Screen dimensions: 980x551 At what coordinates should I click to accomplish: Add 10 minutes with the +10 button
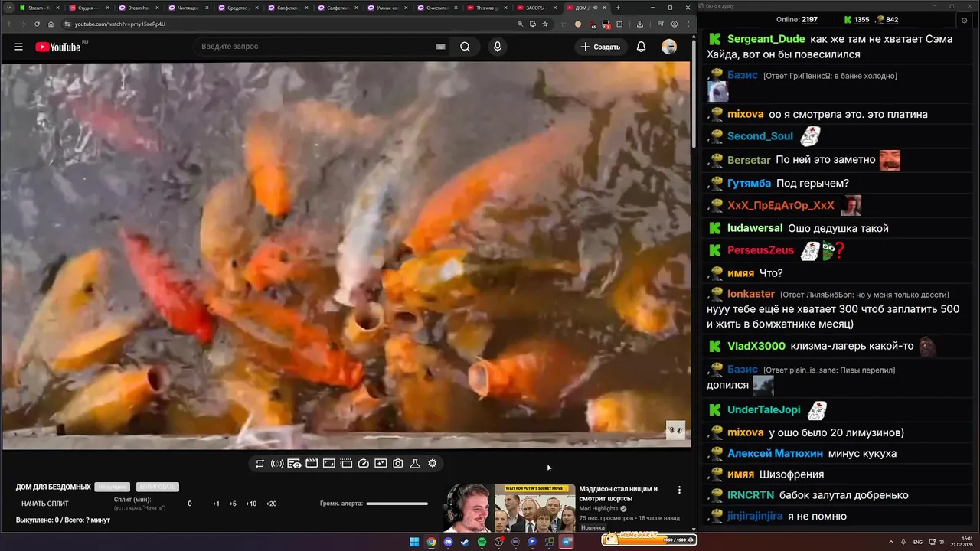coord(251,504)
